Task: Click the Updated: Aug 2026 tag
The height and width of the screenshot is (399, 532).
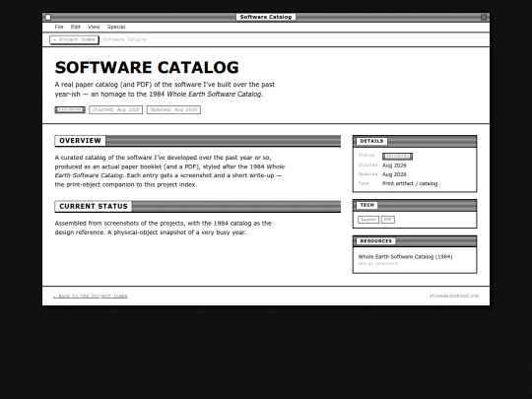Action: coord(173,109)
